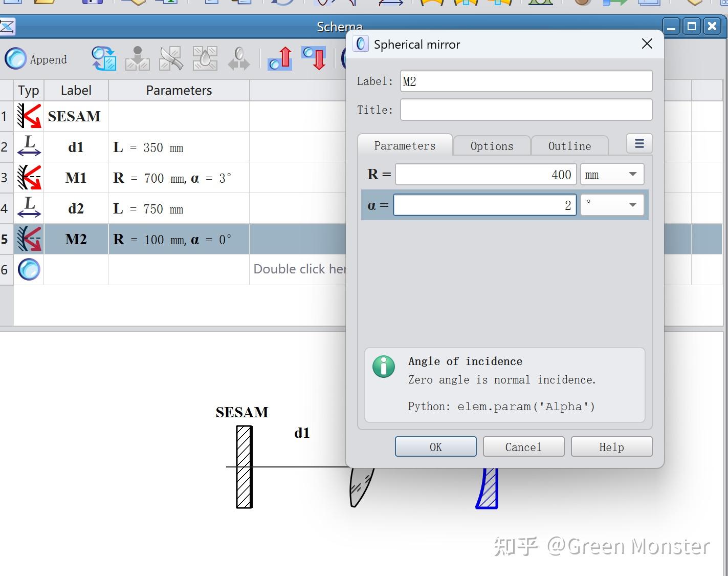This screenshot has width=728, height=576.
Task: Click the move element up red arrow
Action: coord(280,58)
